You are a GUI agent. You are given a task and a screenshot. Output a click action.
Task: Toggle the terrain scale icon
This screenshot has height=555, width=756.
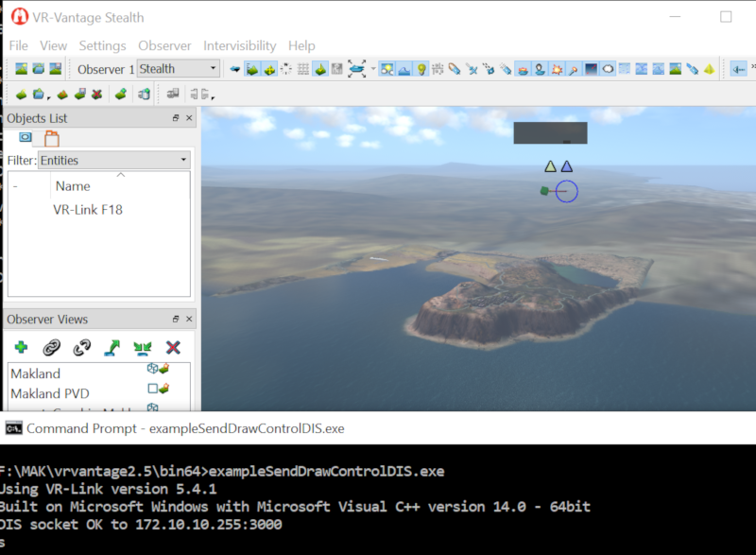pyautogui.click(x=251, y=69)
